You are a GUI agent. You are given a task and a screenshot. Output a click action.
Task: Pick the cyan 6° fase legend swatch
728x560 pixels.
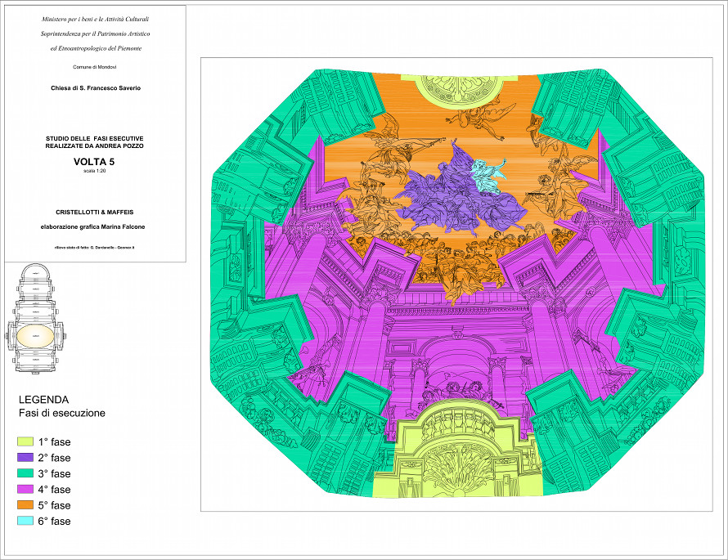click(25, 521)
